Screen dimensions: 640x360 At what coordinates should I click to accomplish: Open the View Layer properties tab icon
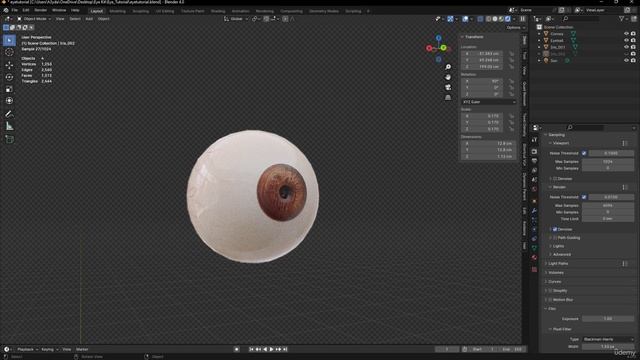coord(534,170)
